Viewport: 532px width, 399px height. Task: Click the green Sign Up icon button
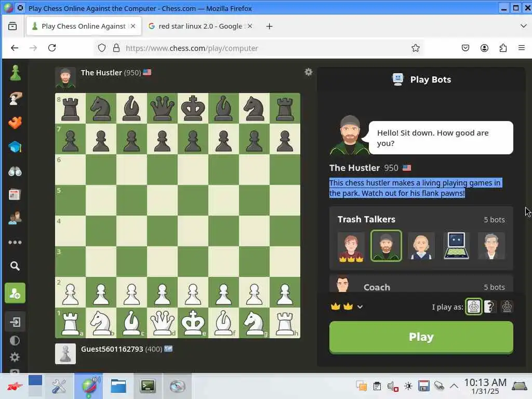coord(15,293)
